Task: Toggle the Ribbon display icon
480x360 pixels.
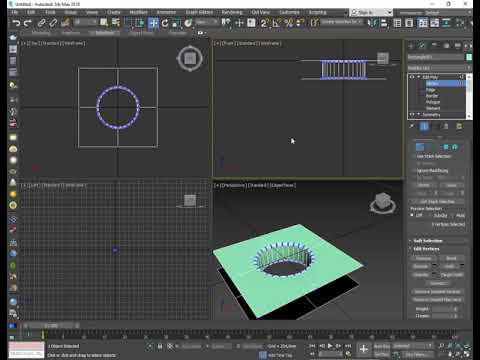Action: [x=423, y=23]
